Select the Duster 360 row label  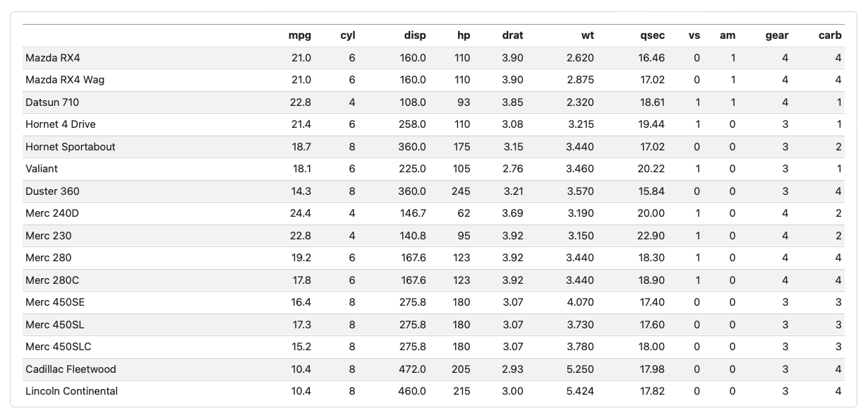point(52,191)
